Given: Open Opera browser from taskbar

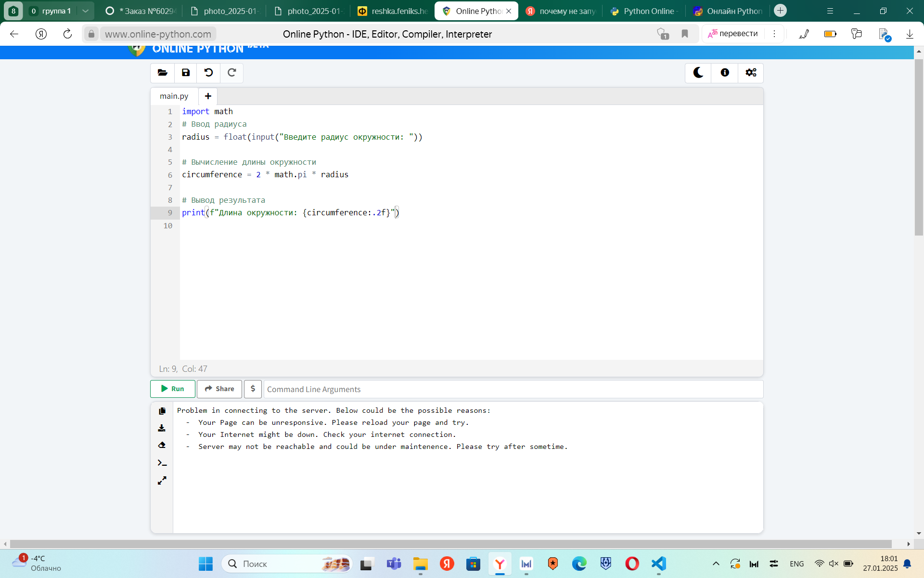Looking at the screenshot, I should coord(632,564).
